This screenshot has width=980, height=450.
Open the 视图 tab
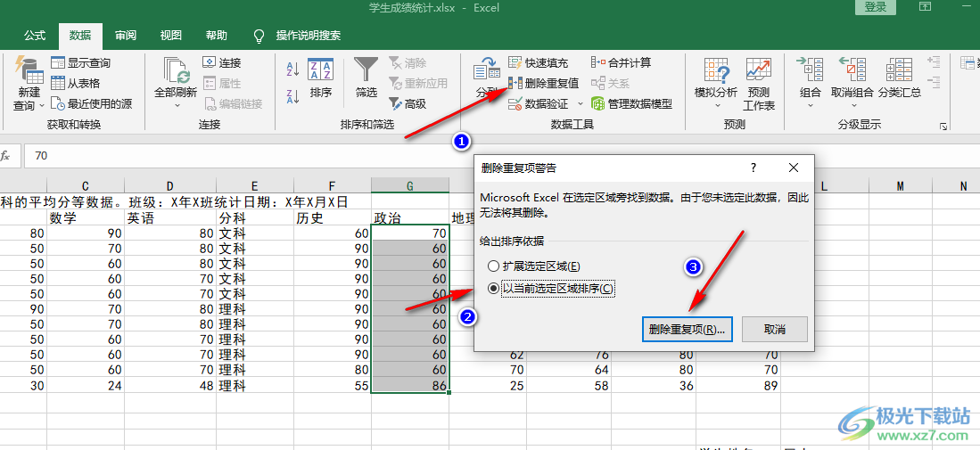(x=170, y=36)
